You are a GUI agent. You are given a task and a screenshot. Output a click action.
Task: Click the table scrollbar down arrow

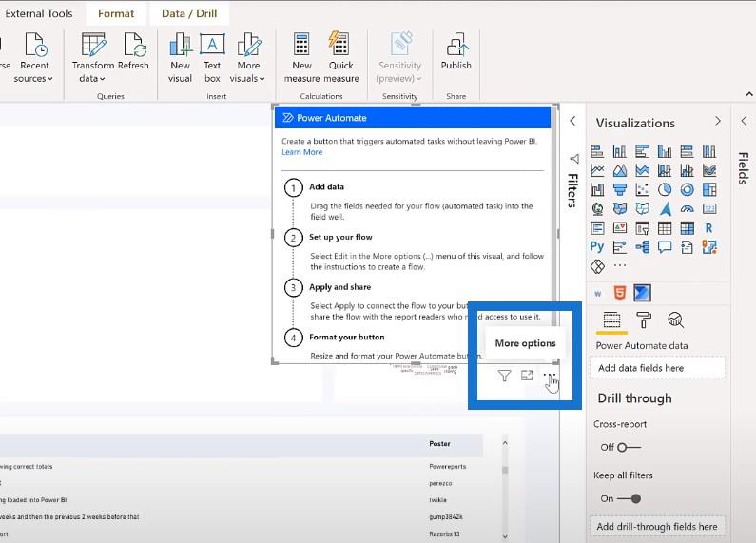[505, 536]
